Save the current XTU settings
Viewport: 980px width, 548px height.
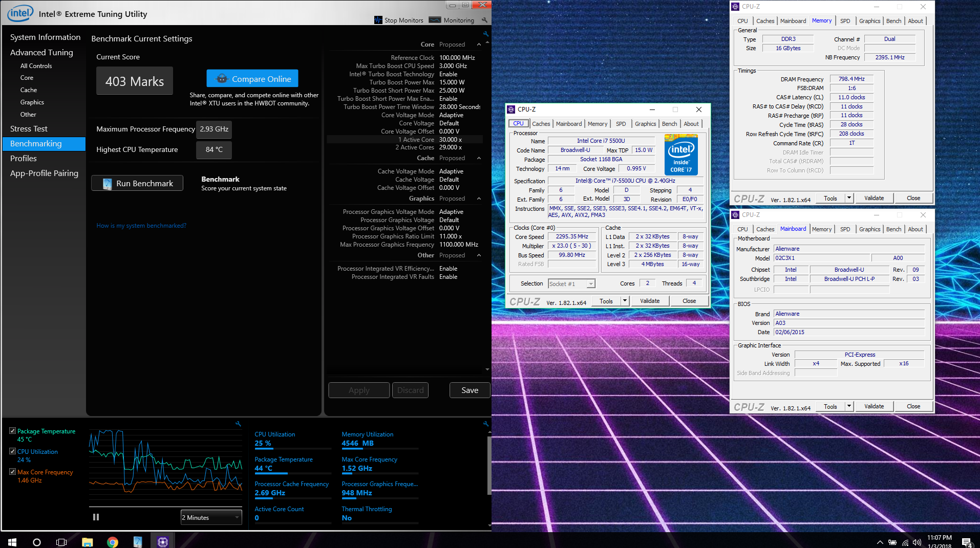(x=470, y=390)
